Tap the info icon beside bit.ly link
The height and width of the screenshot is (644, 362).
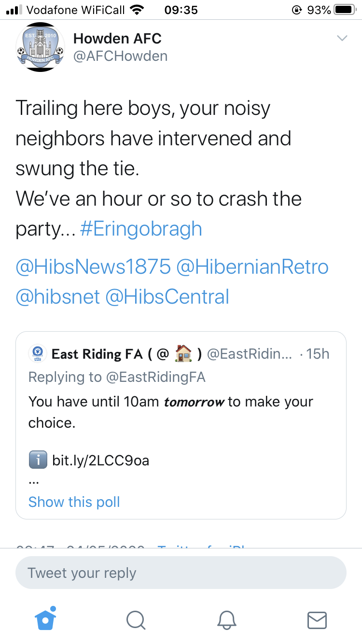click(38, 460)
